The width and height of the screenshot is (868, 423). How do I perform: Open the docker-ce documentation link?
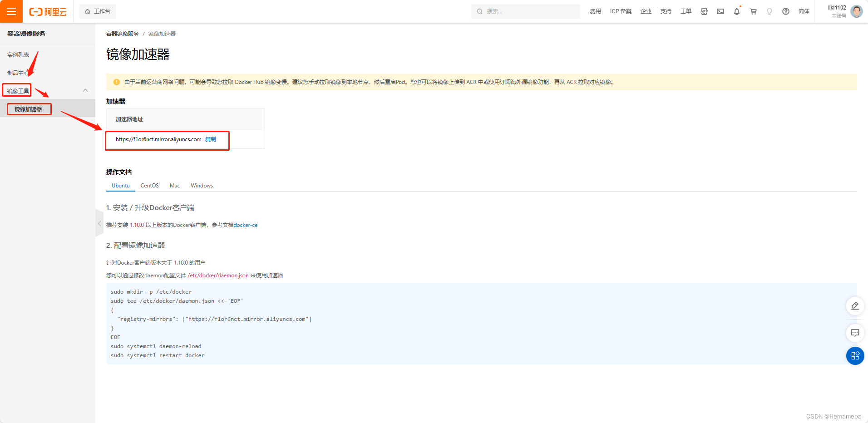coord(246,225)
